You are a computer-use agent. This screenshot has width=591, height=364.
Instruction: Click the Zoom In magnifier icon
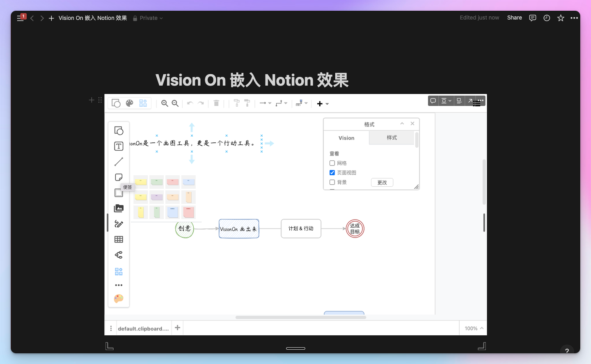[165, 103]
